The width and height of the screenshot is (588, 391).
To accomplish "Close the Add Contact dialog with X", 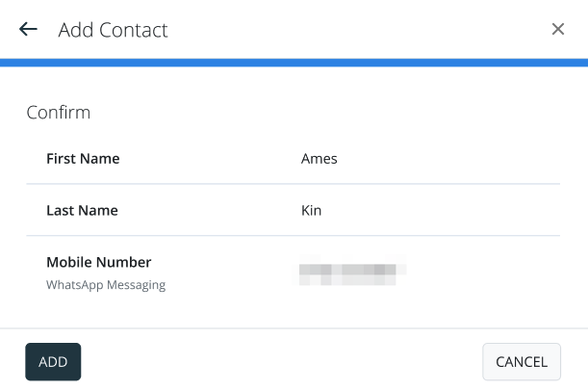I will (x=558, y=30).
